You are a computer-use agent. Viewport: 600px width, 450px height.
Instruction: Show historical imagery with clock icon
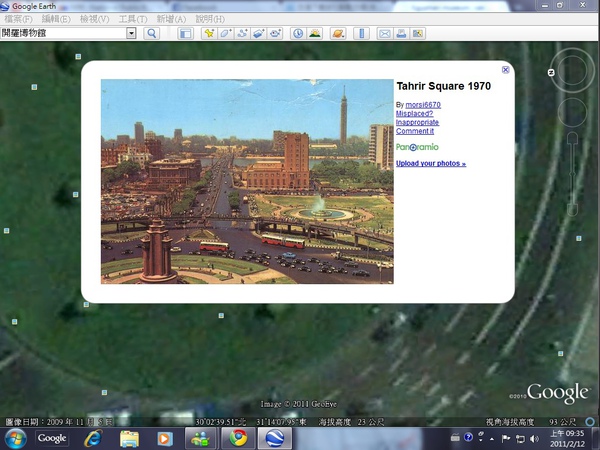(298, 34)
